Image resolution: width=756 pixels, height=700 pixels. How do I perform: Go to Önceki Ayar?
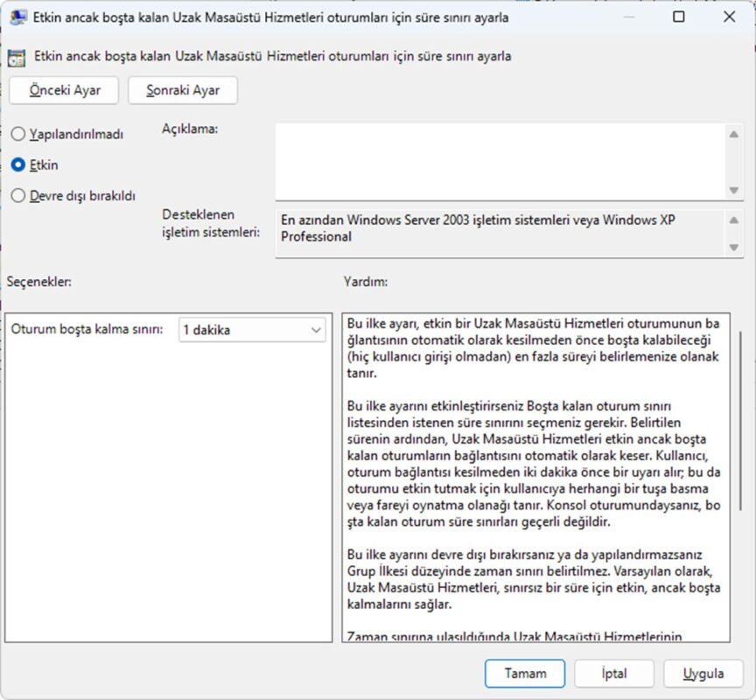(x=64, y=90)
